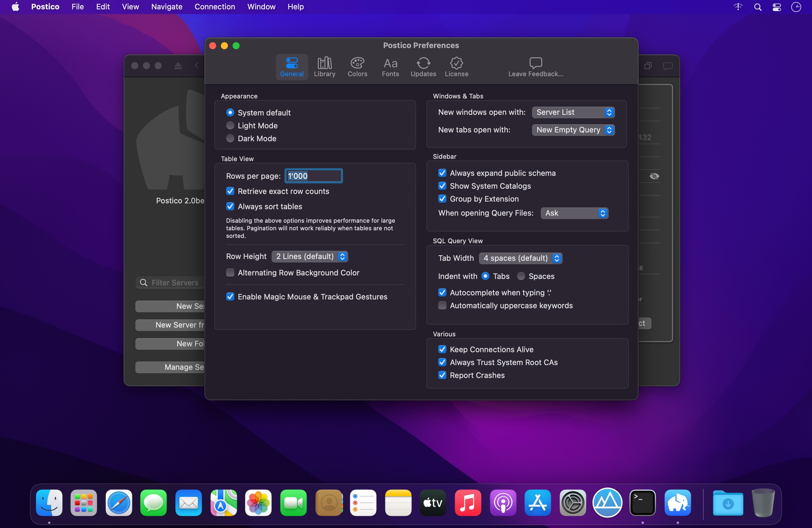Open the Navigate menu

(x=166, y=7)
